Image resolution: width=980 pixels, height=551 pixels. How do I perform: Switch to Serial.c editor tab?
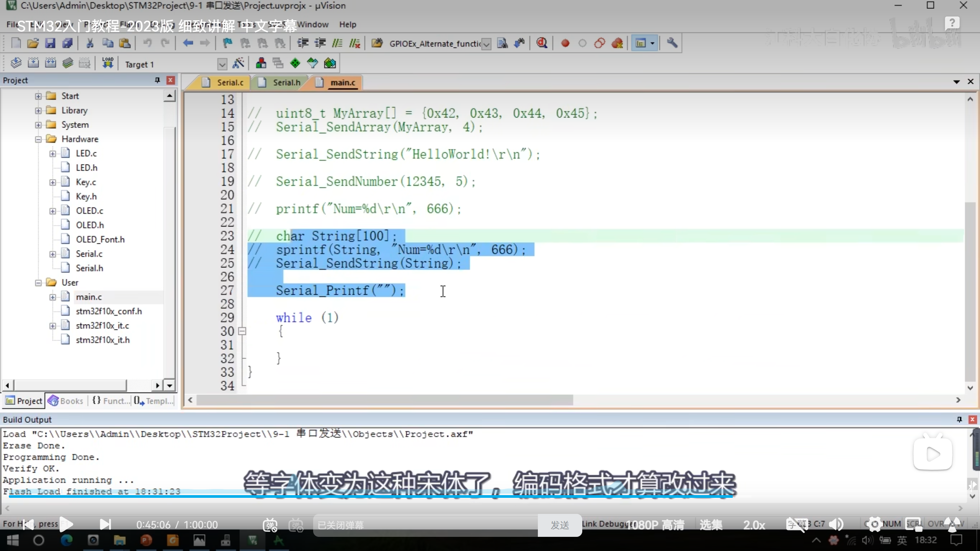tap(230, 82)
